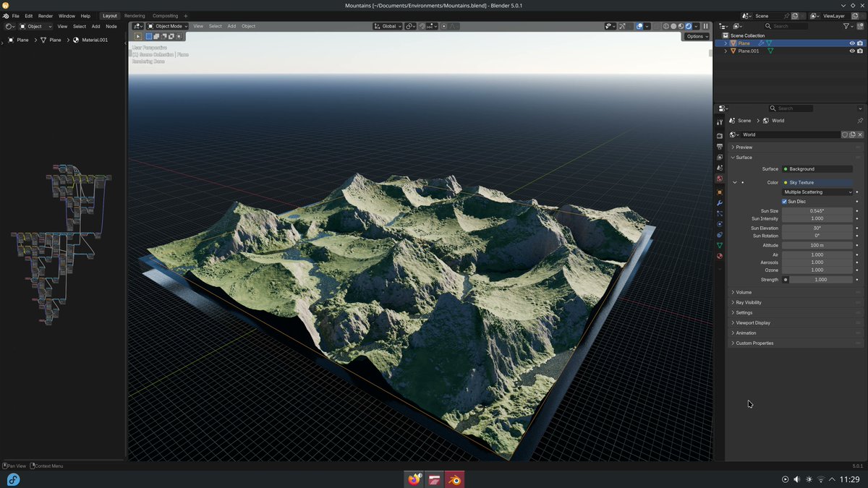This screenshot has height=488, width=868.
Task: Disable rendering for Plane camera icon
Action: [x=860, y=43]
